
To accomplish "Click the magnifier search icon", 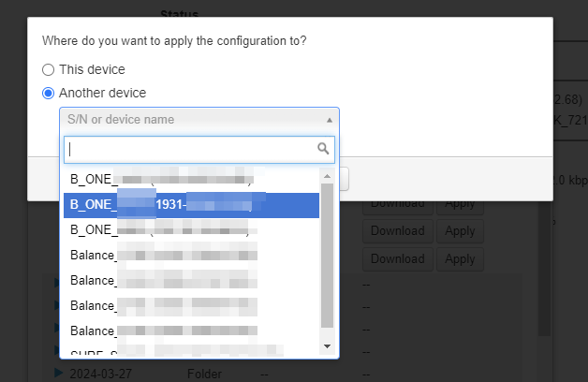I will 324,149.
